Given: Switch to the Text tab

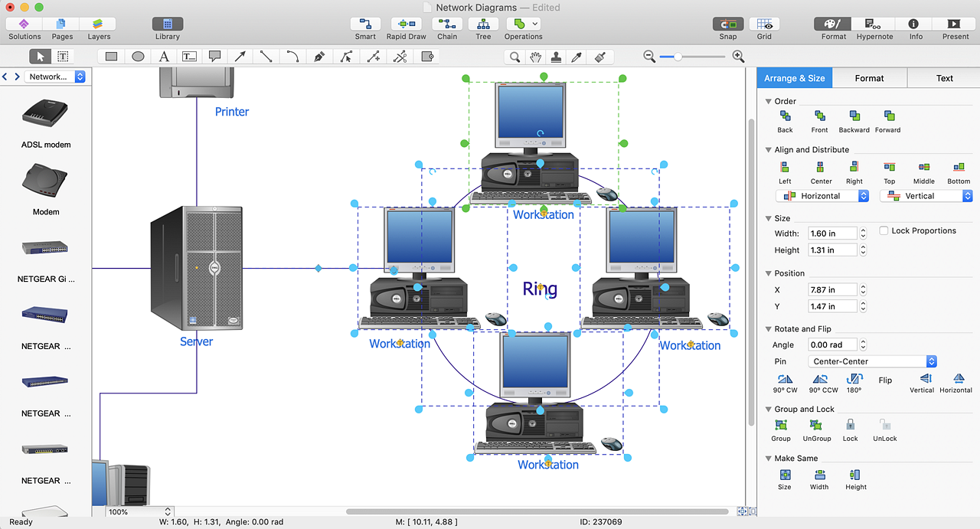Looking at the screenshot, I should 944,78.
